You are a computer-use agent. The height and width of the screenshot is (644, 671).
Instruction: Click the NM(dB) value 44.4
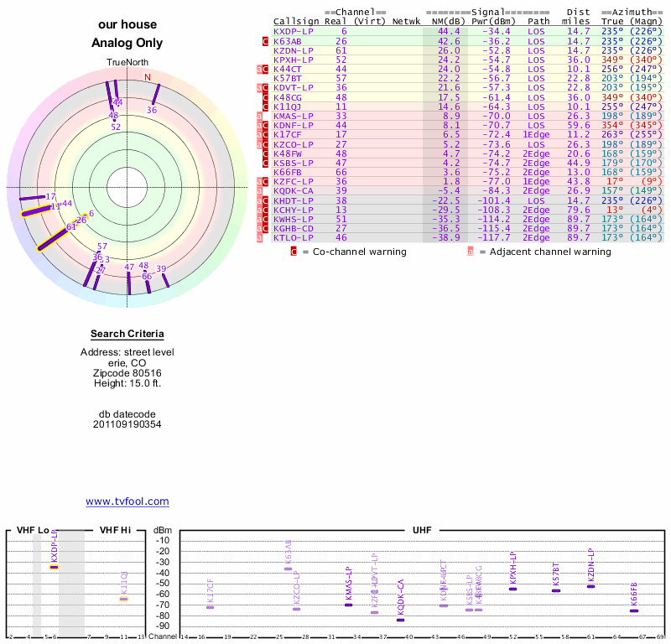tap(449, 32)
